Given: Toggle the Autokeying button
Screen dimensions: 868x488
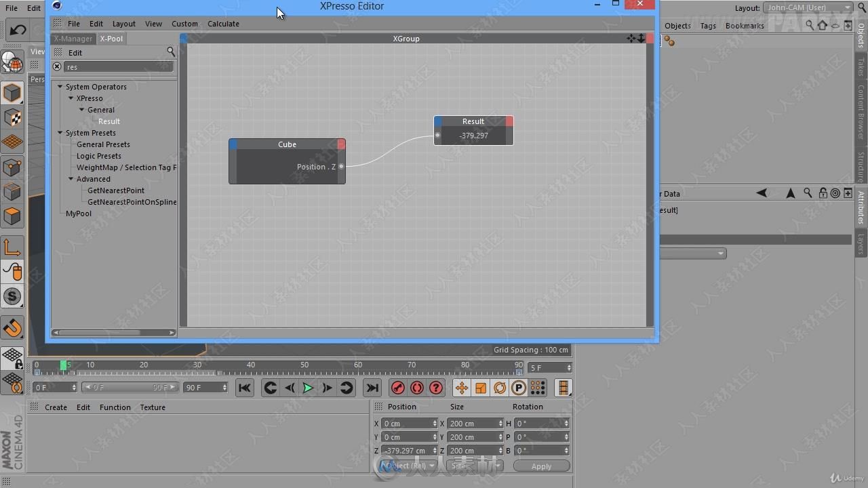Looking at the screenshot, I should (x=417, y=388).
